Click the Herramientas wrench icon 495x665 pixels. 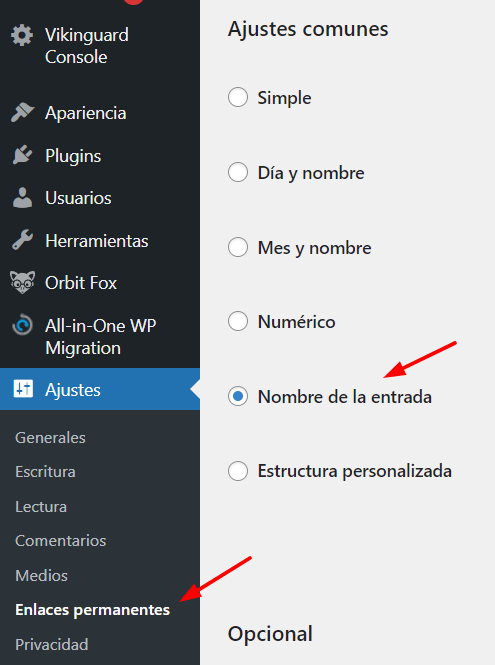click(22, 240)
